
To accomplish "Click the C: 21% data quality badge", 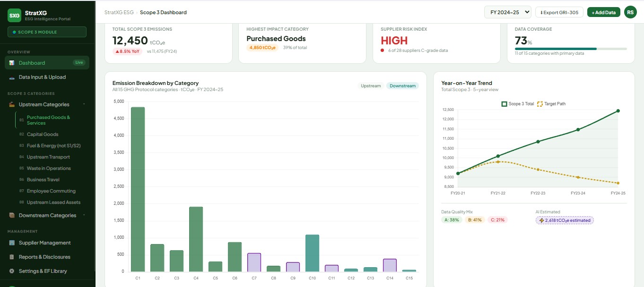I will pyautogui.click(x=497, y=220).
